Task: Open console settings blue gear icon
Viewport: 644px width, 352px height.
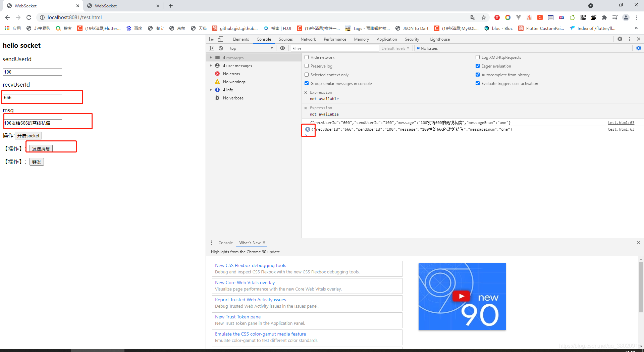Action: 639,48
